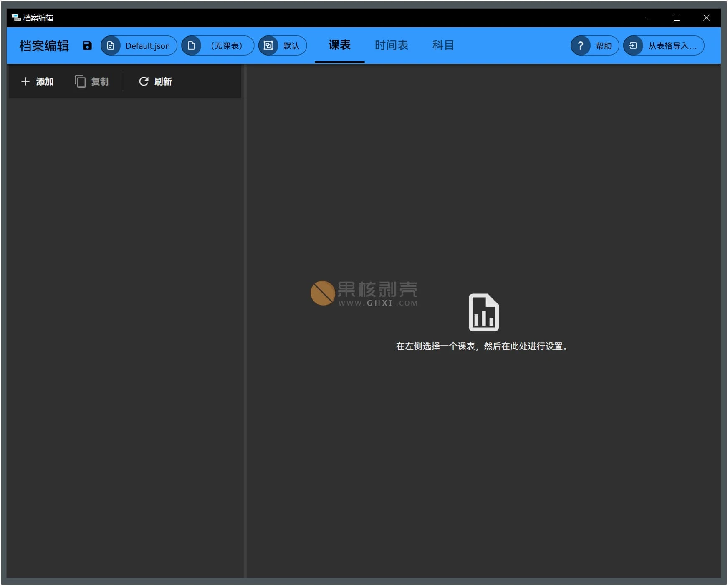Click the 在左侧选择一个课表 hint text
The image size is (728, 586).
coord(483,346)
